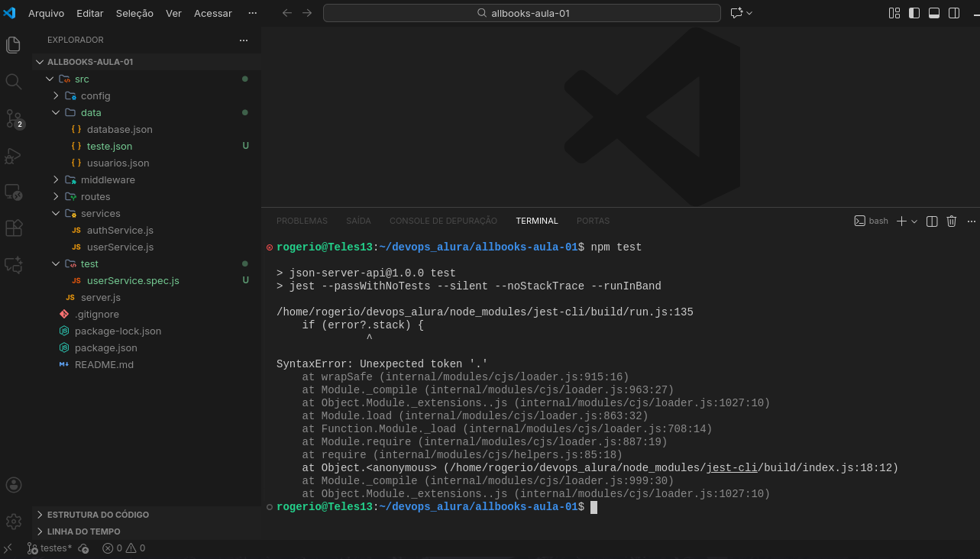The width and height of the screenshot is (980, 559).
Task: Expand Estrutura do Código section
Action: (x=147, y=515)
